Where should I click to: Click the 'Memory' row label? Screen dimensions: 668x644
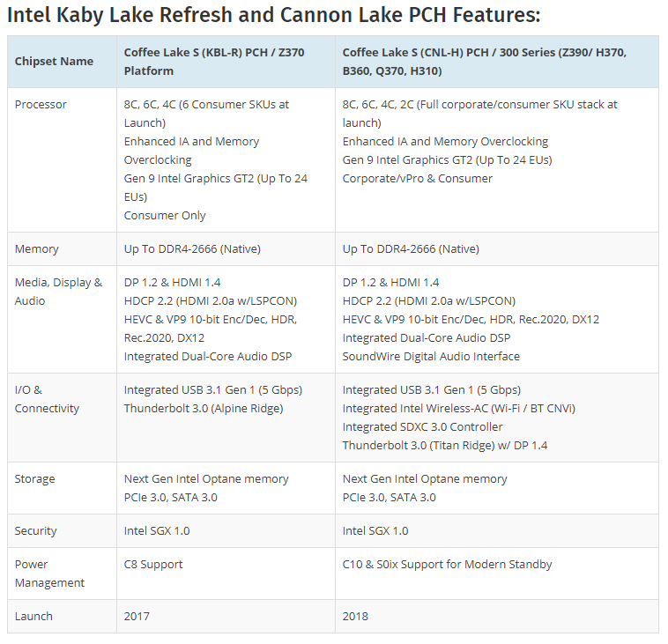(x=37, y=249)
